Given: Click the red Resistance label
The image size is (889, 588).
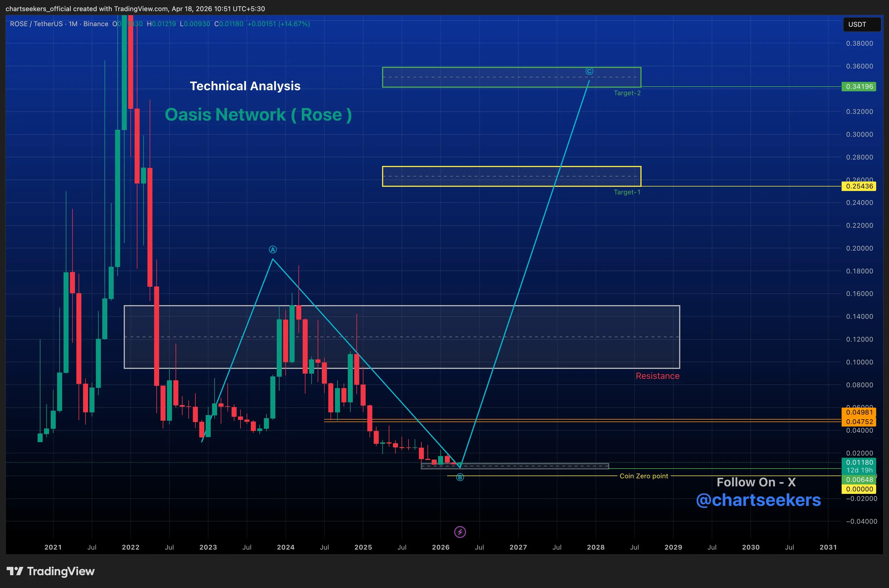Looking at the screenshot, I should click(x=657, y=376).
